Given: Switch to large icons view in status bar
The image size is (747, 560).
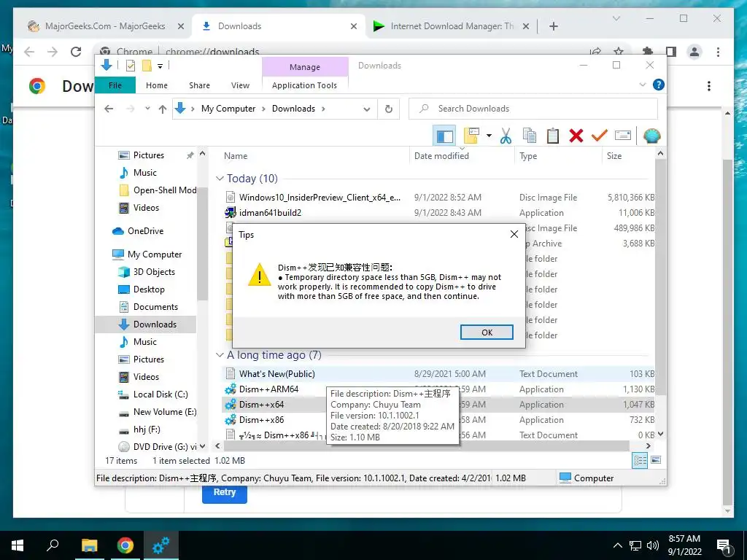Looking at the screenshot, I should click(656, 460).
